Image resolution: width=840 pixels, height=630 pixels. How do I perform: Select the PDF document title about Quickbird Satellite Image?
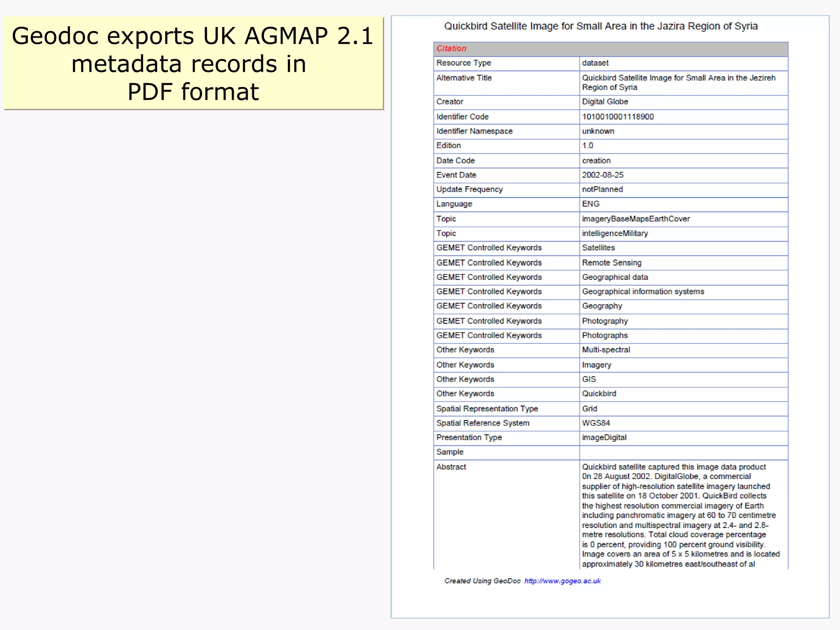(601, 26)
